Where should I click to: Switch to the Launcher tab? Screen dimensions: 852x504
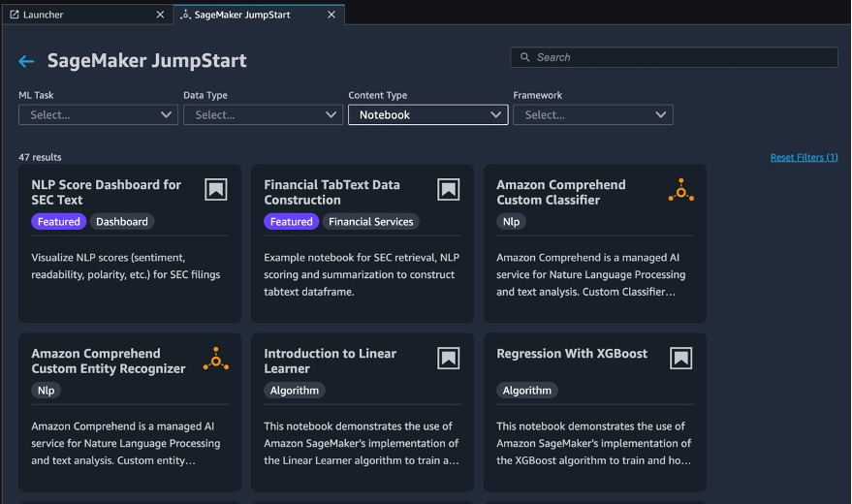tap(87, 15)
